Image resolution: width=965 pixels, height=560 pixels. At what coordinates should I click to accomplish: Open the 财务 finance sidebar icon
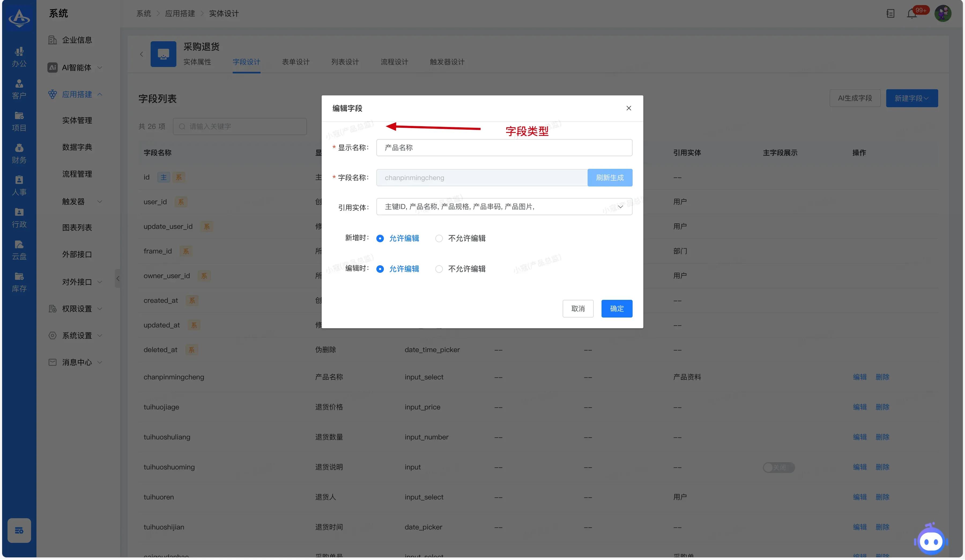pos(19,154)
